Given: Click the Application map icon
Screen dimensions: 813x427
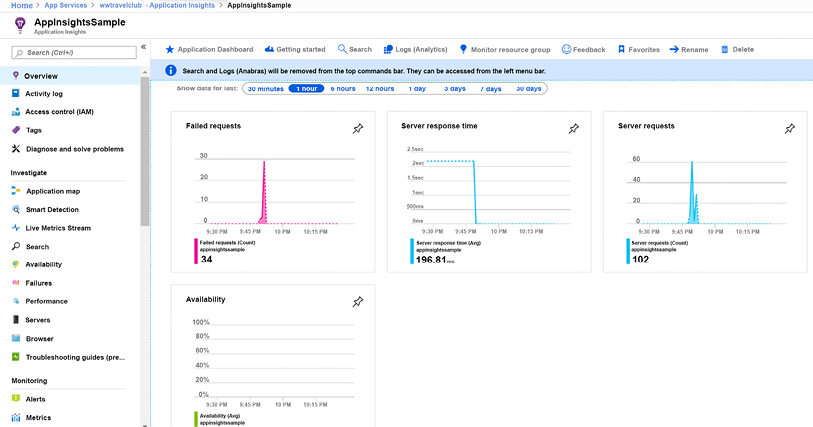Looking at the screenshot, I should coord(16,191).
